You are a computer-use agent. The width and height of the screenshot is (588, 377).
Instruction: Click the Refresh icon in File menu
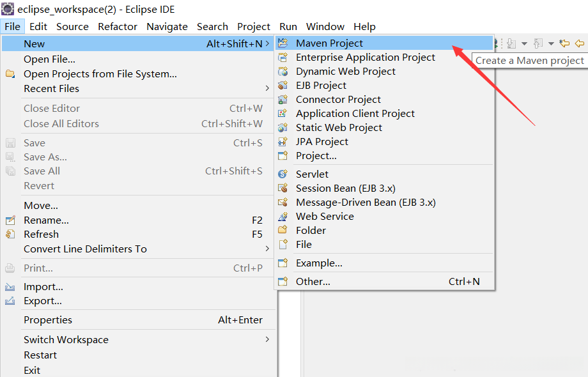pyautogui.click(x=10, y=235)
